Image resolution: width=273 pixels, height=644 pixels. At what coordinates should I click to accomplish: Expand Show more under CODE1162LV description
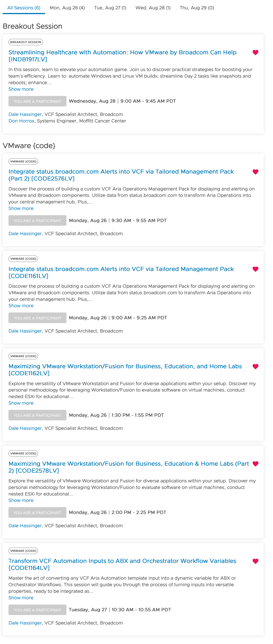point(21,403)
